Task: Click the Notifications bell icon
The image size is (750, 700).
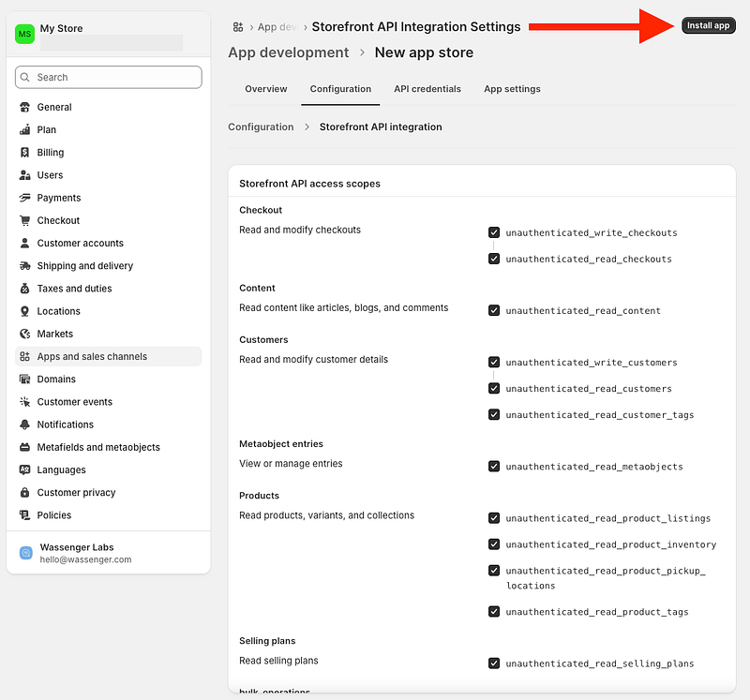Action: coord(25,424)
